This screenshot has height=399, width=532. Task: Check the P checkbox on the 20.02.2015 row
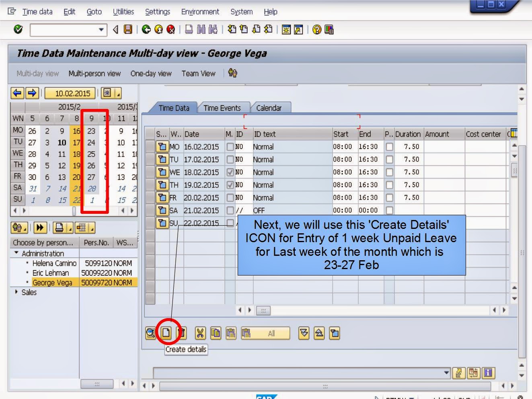[388, 197]
